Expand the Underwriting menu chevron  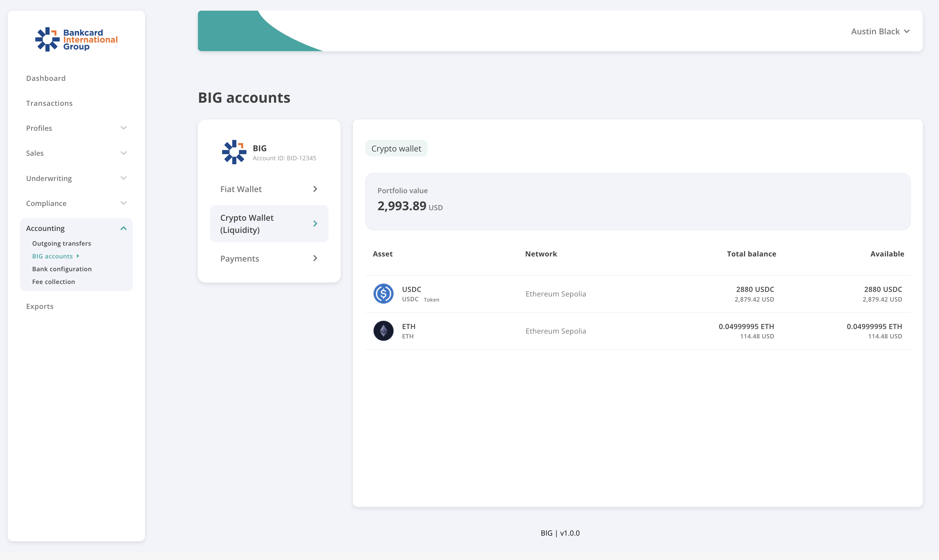pyautogui.click(x=123, y=178)
